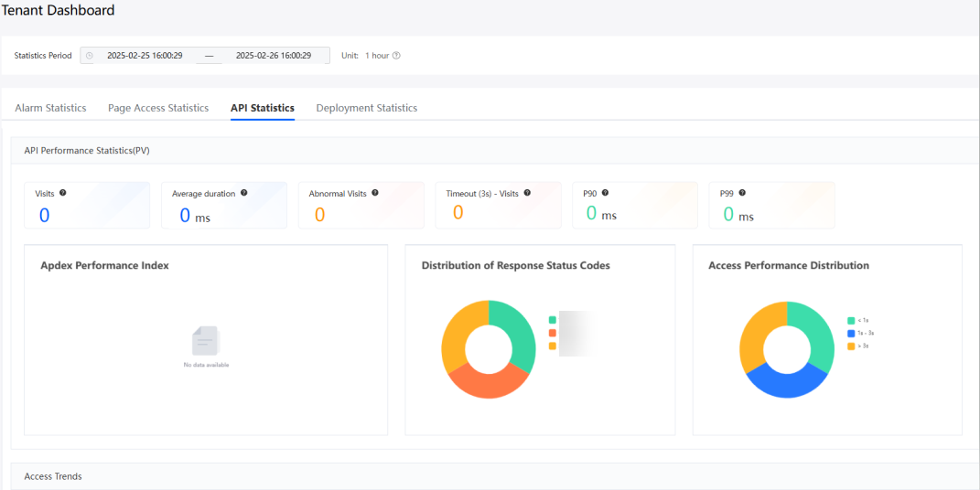Click the Apdex Performance Index heading
The height and width of the screenshot is (490, 980).
click(104, 265)
